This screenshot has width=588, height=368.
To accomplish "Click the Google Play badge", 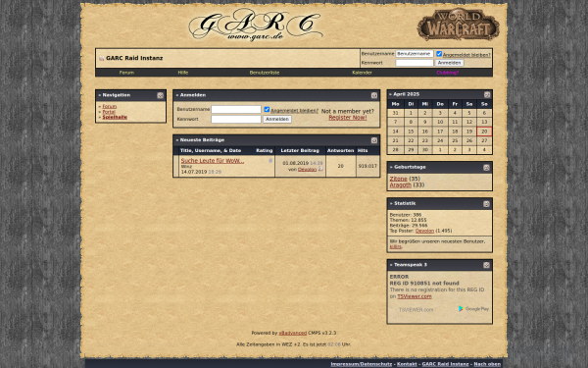I will 473,309.
